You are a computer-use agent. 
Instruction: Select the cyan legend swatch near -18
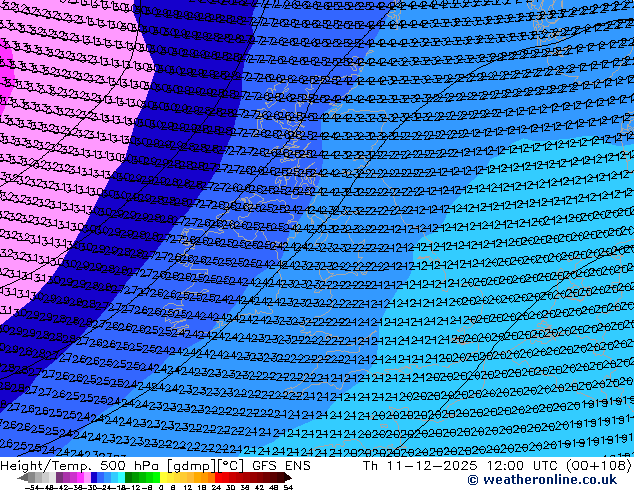click(x=121, y=477)
